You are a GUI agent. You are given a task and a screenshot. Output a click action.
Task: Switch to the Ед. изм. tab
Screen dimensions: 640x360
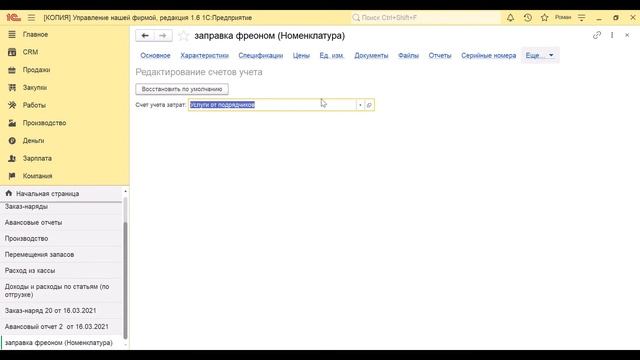coord(332,56)
